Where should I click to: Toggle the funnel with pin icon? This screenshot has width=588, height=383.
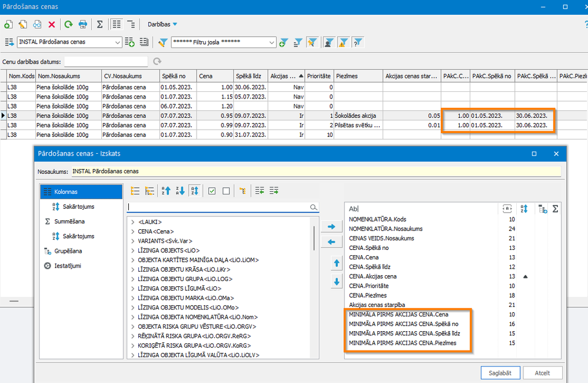312,42
